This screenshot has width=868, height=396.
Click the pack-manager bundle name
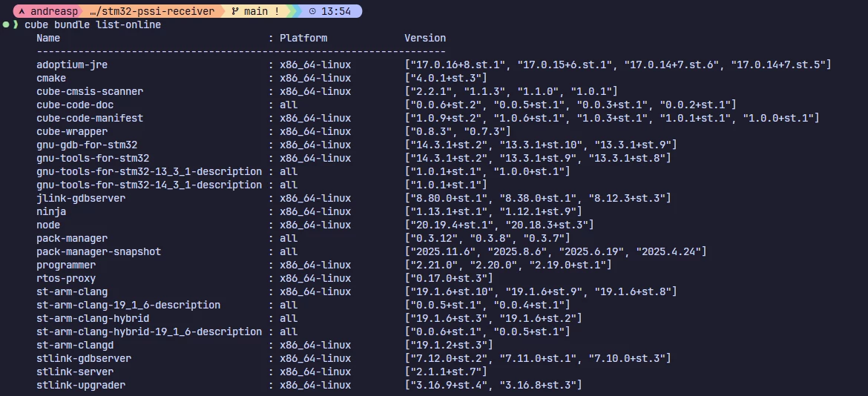(72, 238)
